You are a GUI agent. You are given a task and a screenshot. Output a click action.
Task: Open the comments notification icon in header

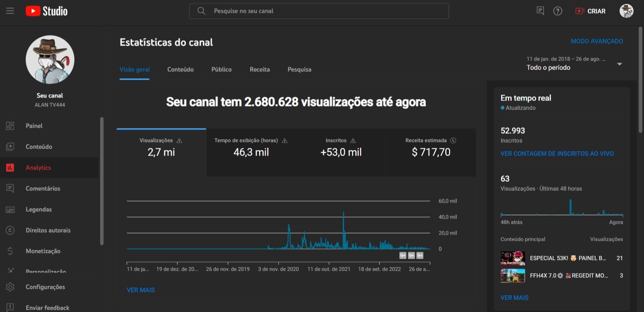pos(540,11)
